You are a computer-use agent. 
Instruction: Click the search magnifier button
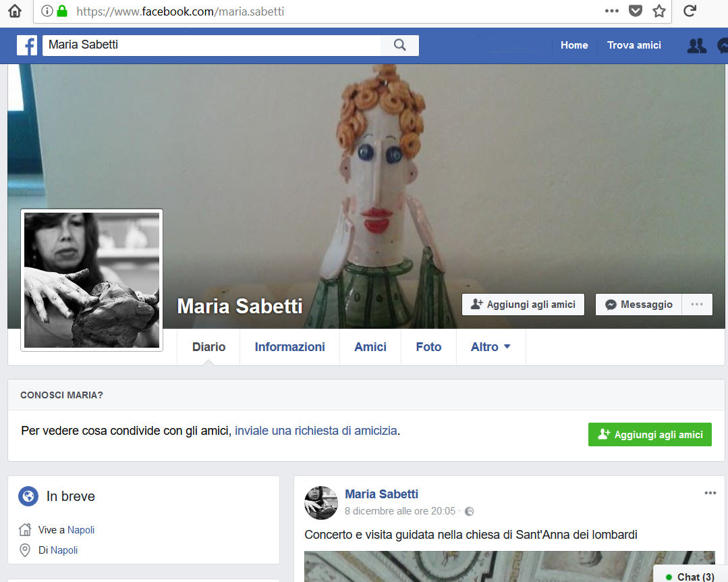point(399,45)
